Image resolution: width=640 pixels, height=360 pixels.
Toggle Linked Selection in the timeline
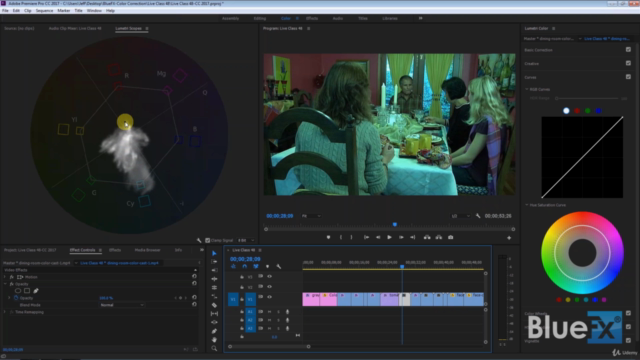tap(256, 267)
